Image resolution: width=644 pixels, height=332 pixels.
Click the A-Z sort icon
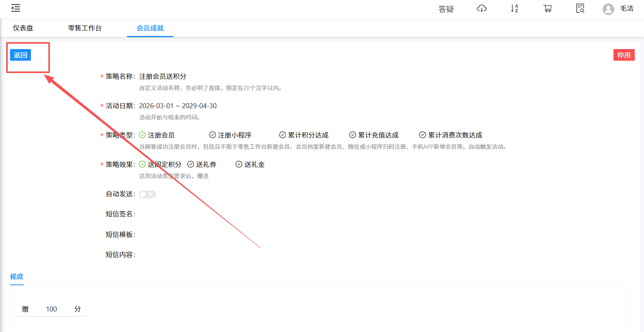click(514, 9)
